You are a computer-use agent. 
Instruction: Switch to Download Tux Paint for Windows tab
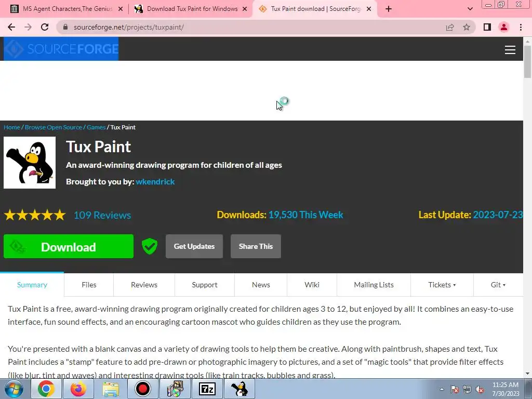pyautogui.click(x=191, y=9)
